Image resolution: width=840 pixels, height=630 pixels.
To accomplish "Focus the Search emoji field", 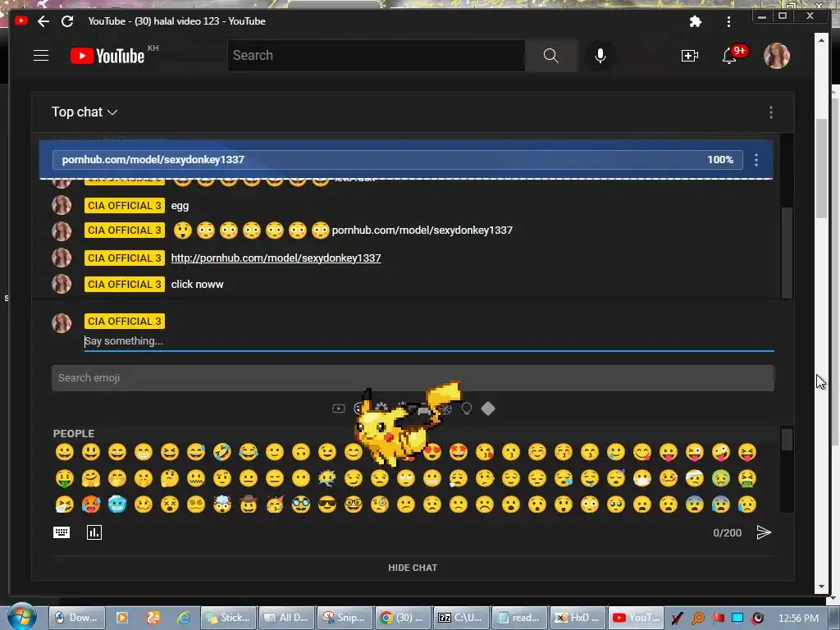I will click(413, 378).
